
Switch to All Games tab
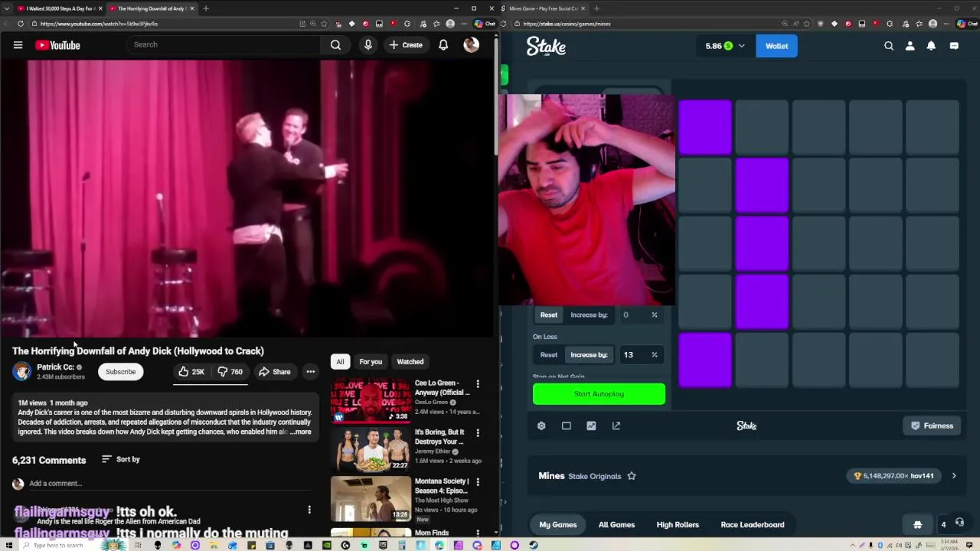(x=616, y=525)
